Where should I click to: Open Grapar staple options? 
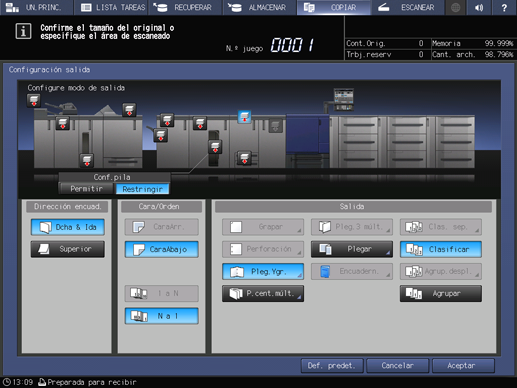point(263,227)
